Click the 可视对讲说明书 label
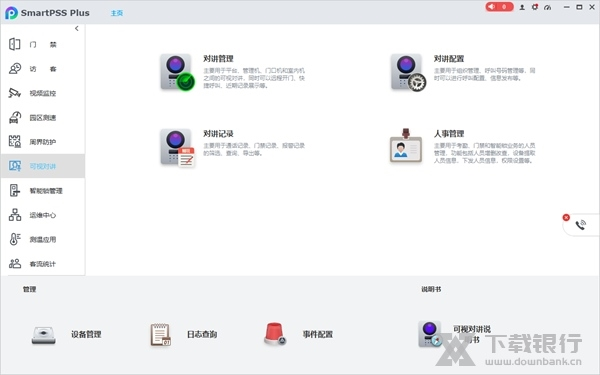Viewport: 600px width, 375px height. [472, 334]
